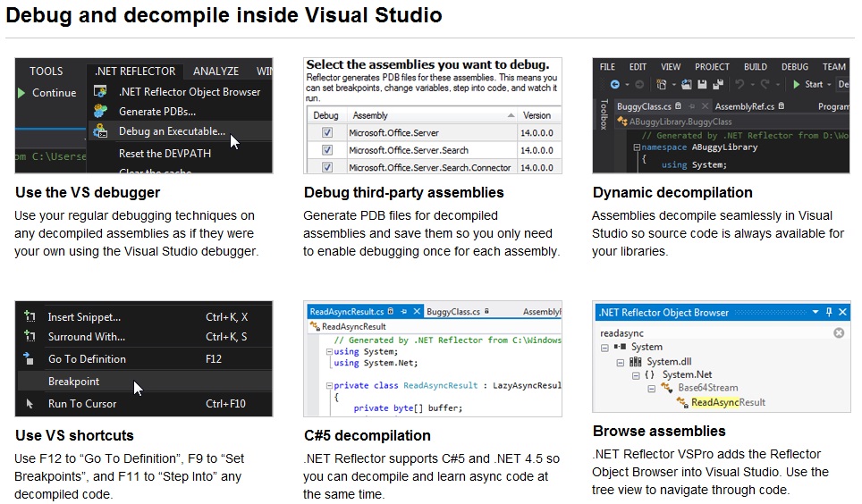Open the .NET REFLECTOR menu

click(135, 71)
